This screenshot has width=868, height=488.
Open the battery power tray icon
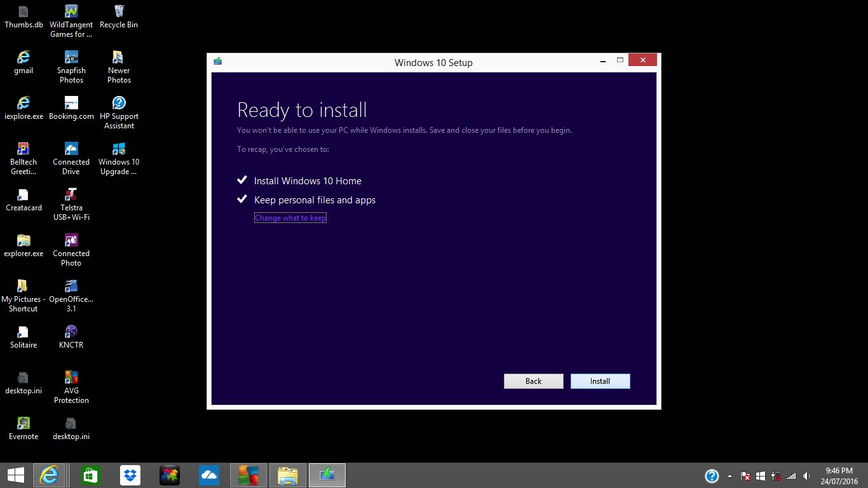(776, 476)
